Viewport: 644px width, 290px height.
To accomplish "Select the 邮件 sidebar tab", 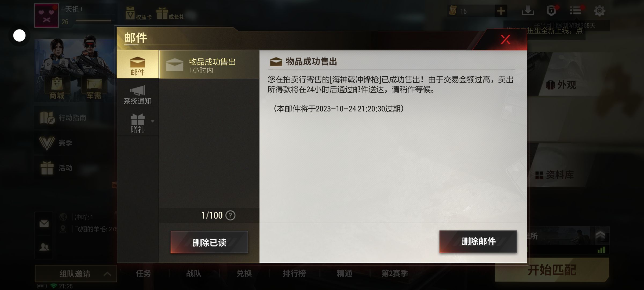I will pos(138,64).
